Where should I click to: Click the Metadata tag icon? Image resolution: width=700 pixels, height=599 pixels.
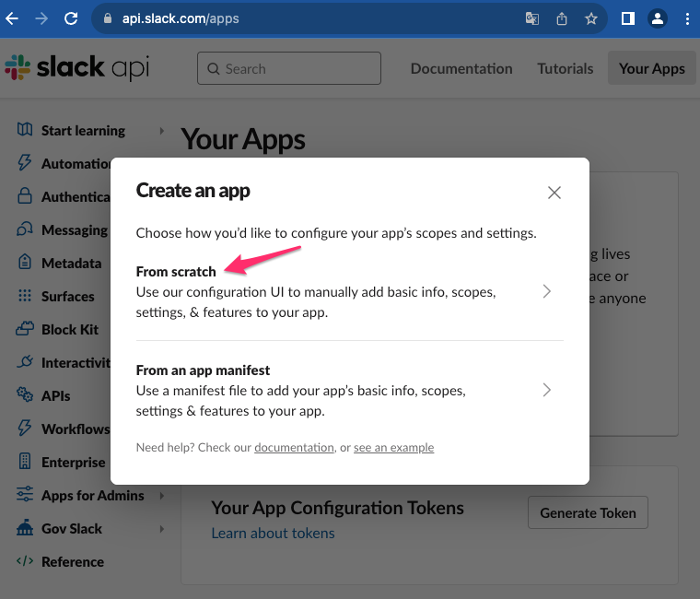point(25,262)
